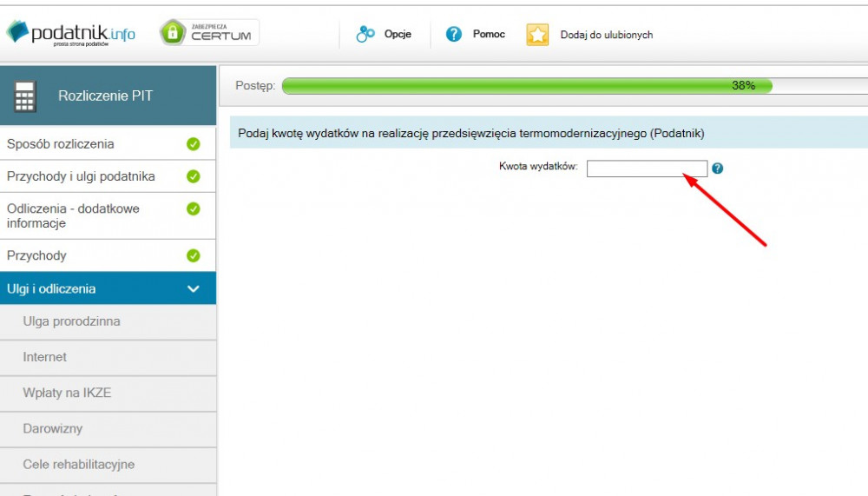The height and width of the screenshot is (496, 868).
Task: Open Opcje gears icon
Action: tap(365, 35)
